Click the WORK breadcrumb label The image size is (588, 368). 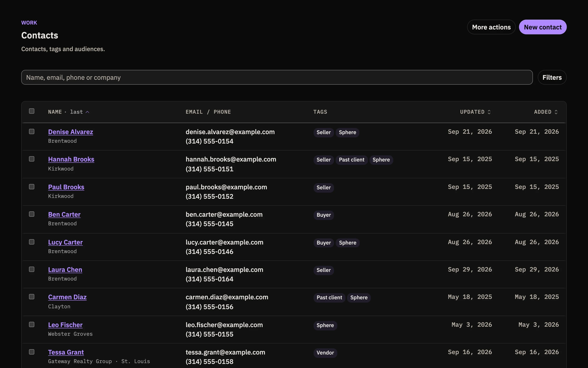click(29, 23)
